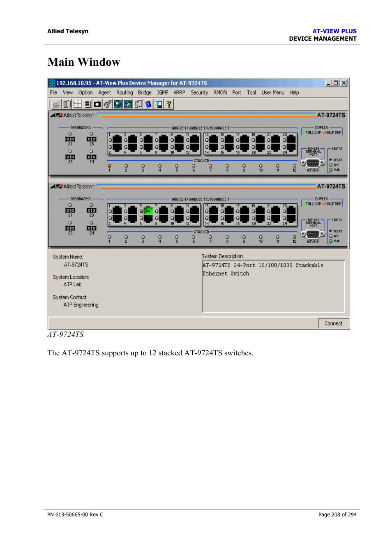This screenshot has width=392, height=555.
Task: Click the application icon in the title bar
Action: (52, 83)
